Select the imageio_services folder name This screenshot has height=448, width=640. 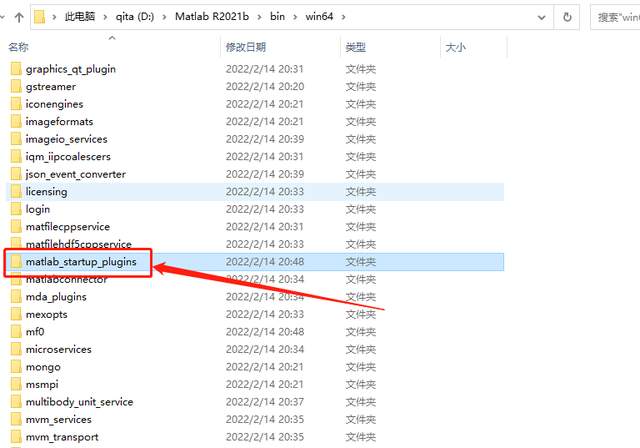tap(67, 140)
